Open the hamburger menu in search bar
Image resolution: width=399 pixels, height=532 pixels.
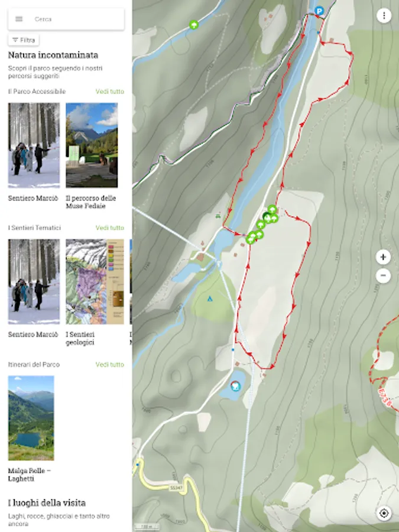tap(19, 19)
